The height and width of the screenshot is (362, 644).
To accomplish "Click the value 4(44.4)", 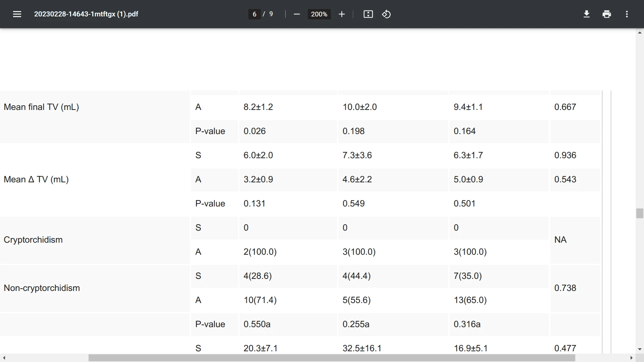I will click(x=357, y=276).
